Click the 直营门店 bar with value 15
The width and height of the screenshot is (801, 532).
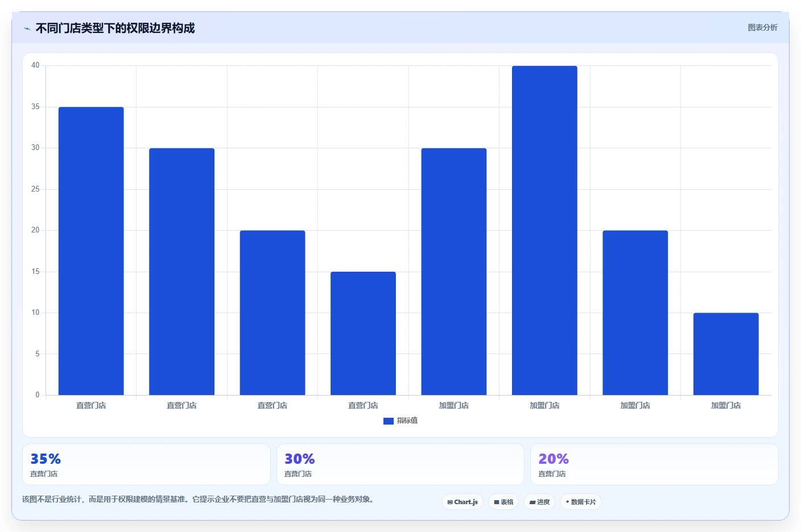coord(363,333)
